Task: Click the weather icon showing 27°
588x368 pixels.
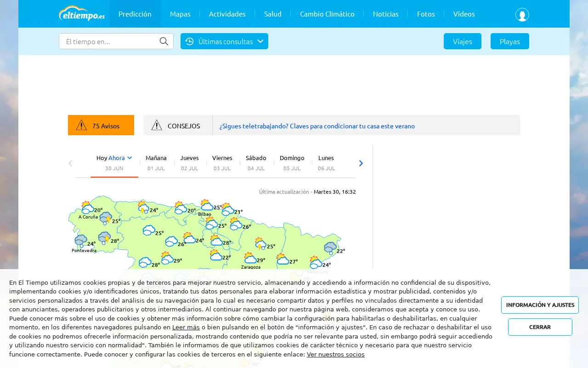Action: (283, 259)
